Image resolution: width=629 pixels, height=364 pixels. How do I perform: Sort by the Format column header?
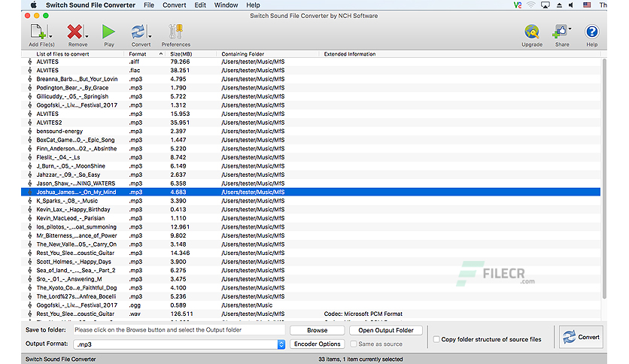(144, 53)
